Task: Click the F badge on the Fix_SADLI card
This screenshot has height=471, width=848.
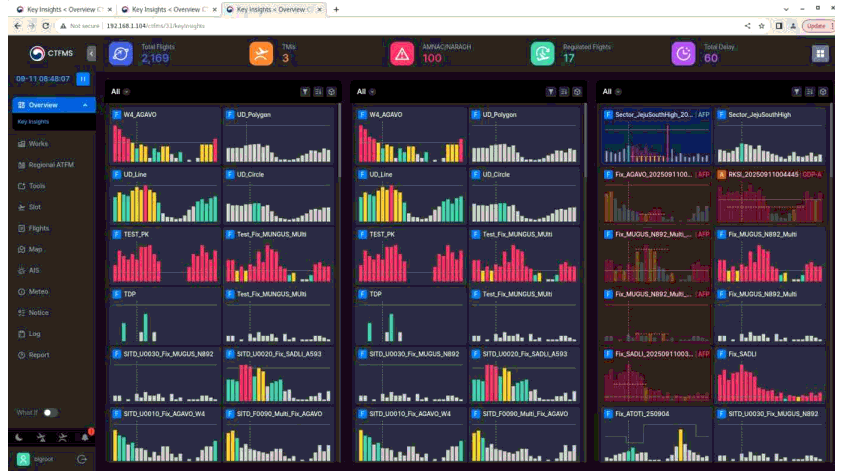Action: click(721, 354)
